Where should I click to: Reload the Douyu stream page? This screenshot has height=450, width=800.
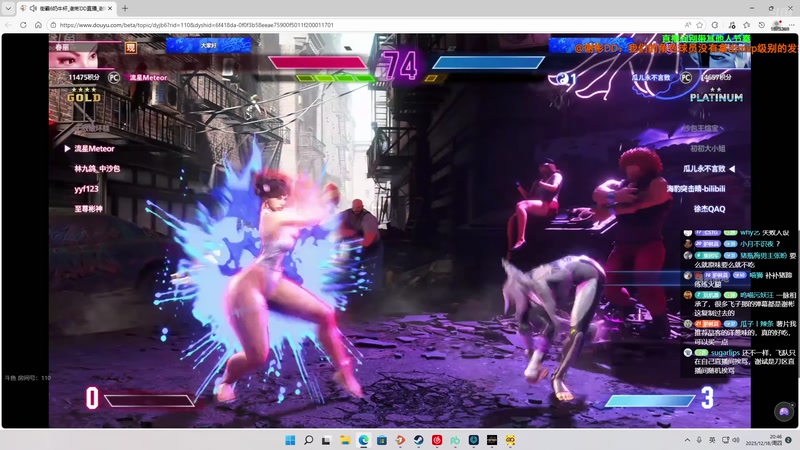[23, 24]
